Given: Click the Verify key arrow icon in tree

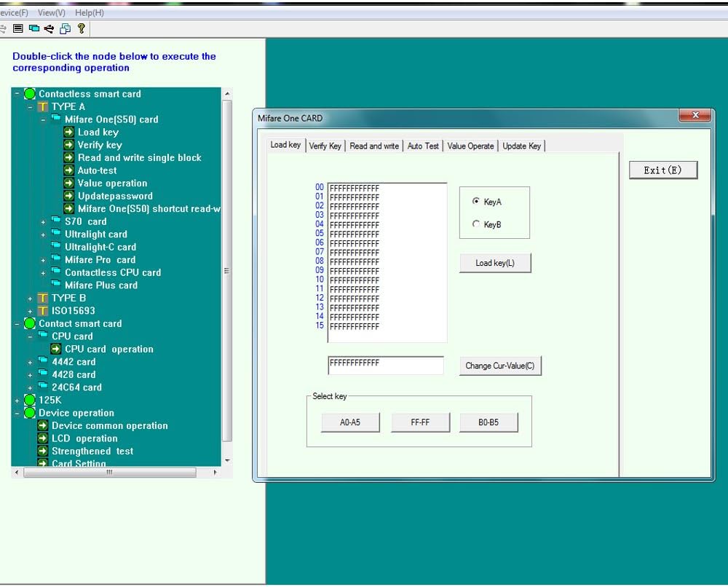Looking at the screenshot, I should [x=68, y=145].
